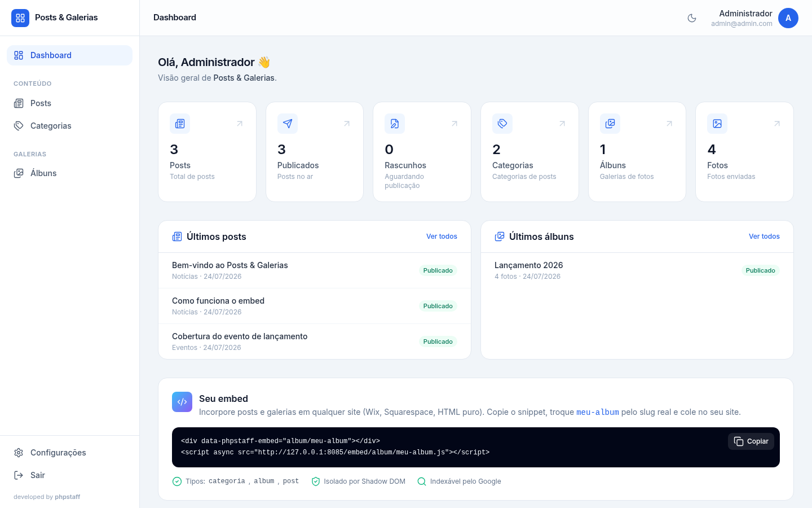Screen dimensions: 812x508
Task: Click the Rascunhos draft file icon
Action: tap(395, 124)
